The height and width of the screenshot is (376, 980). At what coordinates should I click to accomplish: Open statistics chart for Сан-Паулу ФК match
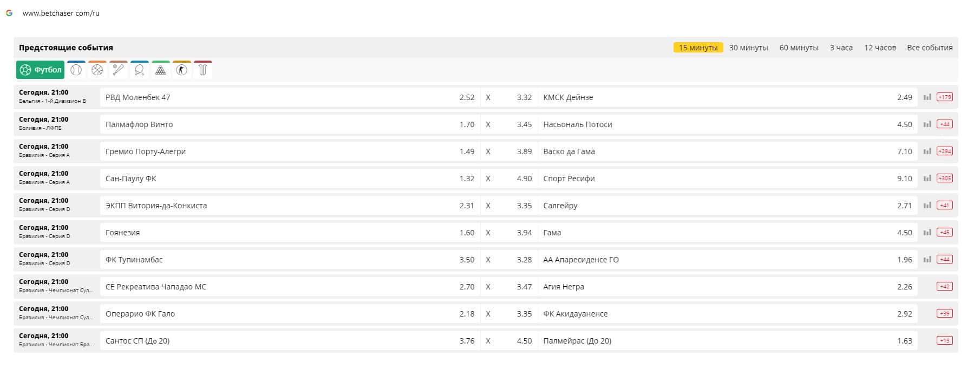click(x=927, y=179)
